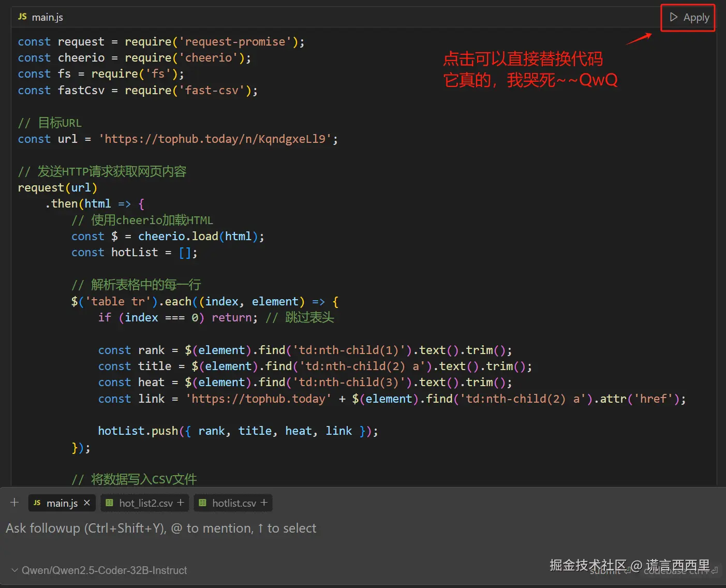Add hotlist.csv with its plus icon

(264, 503)
